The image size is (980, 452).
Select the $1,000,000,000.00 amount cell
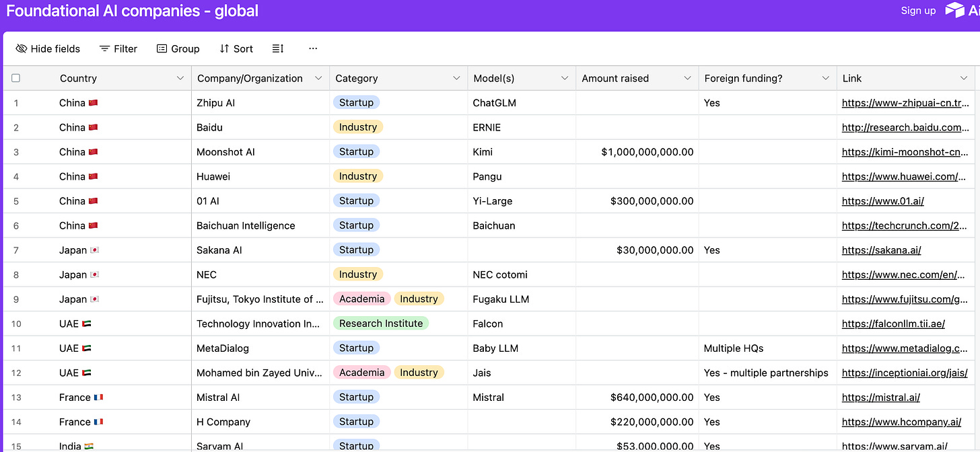coord(637,152)
